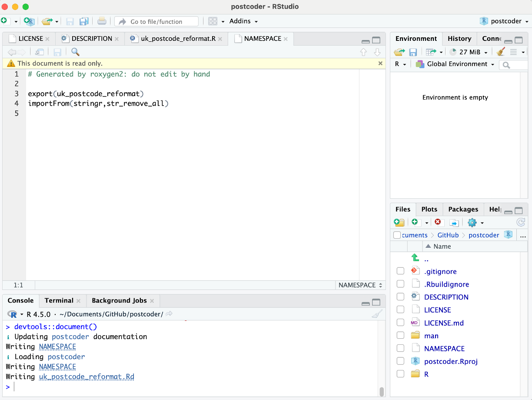Open the R folder in Files pane
This screenshot has width=532, height=400.
[x=426, y=374]
